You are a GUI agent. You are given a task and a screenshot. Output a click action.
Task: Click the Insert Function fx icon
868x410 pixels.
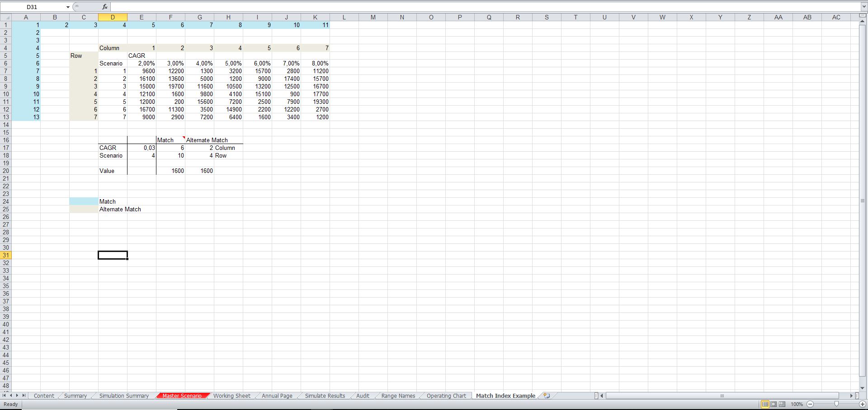pos(105,7)
